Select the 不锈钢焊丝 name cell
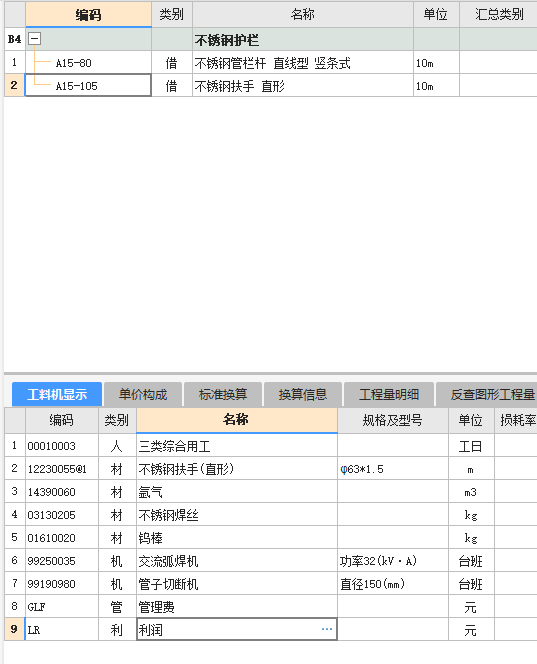 (x=237, y=514)
